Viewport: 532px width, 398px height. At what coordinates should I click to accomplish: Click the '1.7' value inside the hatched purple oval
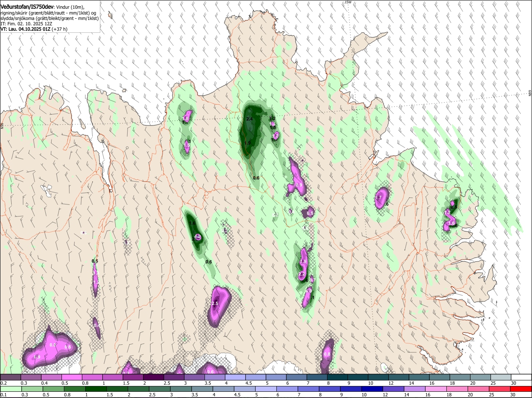point(379,198)
